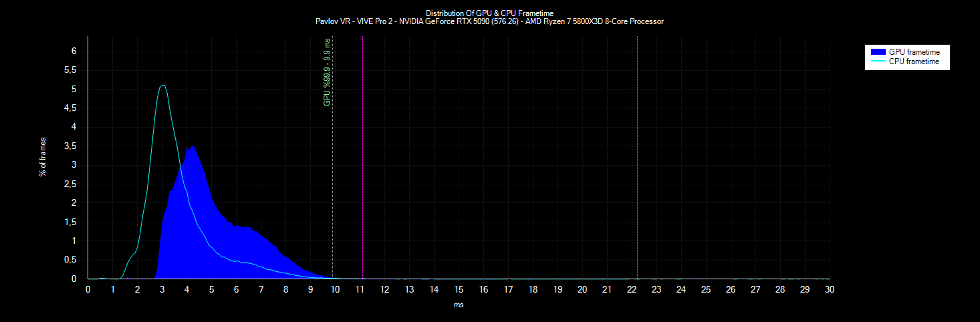Click the magenta vertical line near 11 ms
The image size is (980, 322).
(x=362, y=157)
